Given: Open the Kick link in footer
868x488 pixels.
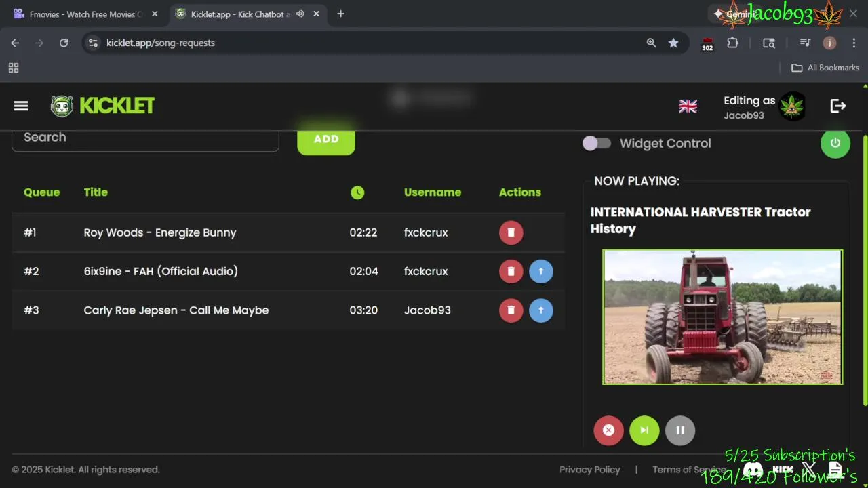Looking at the screenshot, I should coord(783,469).
